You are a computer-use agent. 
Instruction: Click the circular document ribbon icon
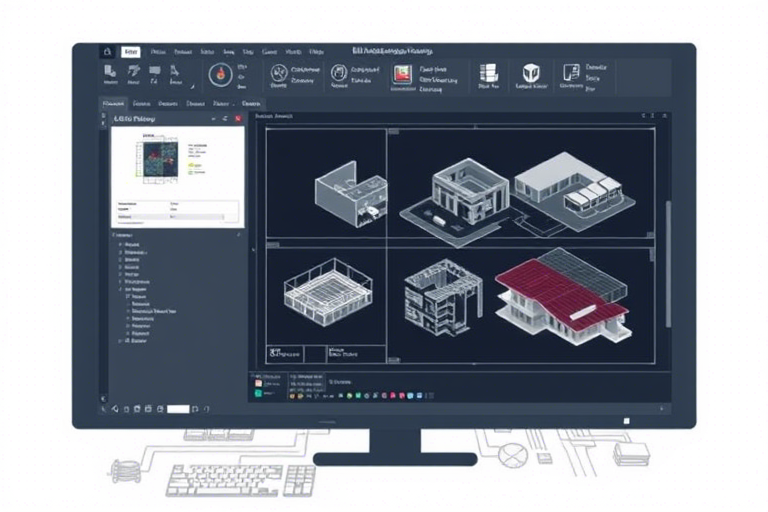click(x=339, y=73)
